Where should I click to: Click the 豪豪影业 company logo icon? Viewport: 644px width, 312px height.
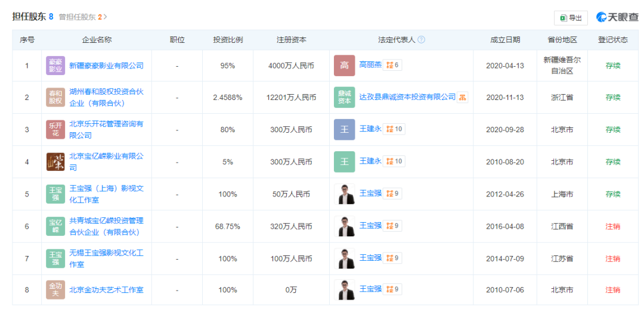tap(55, 65)
